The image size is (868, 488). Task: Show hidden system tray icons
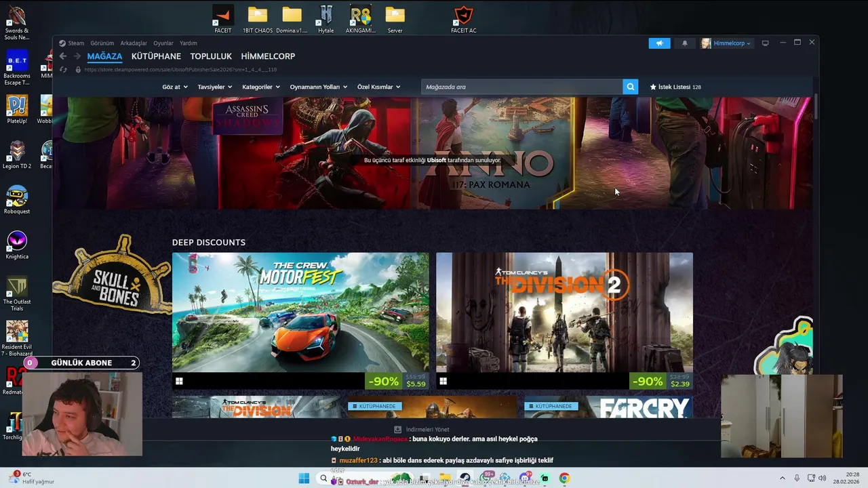pyautogui.click(x=782, y=479)
